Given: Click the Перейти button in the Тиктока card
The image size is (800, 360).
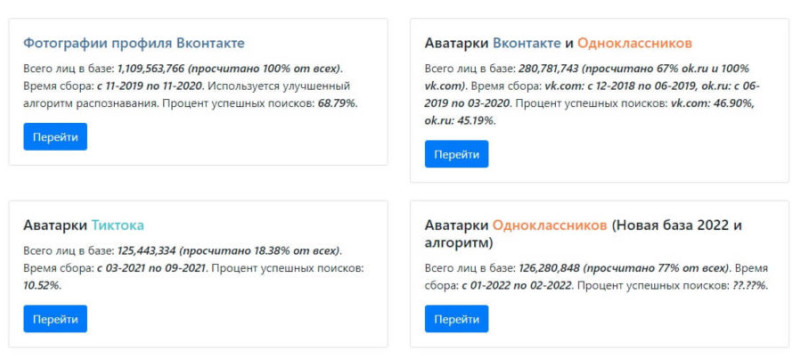Looking at the screenshot, I should click(x=55, y=319).
